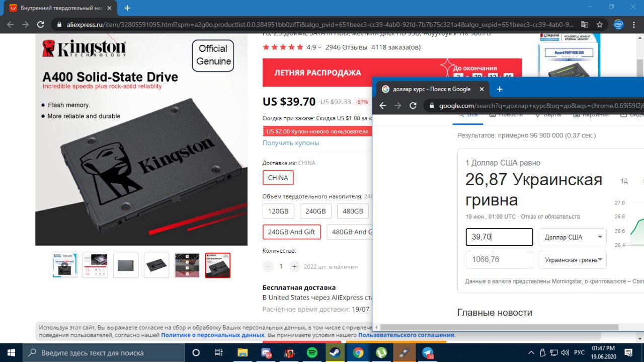Open the 2946 Отзывы reviews link
This screenshot has height=362, width=644.
tap(346, 47)
